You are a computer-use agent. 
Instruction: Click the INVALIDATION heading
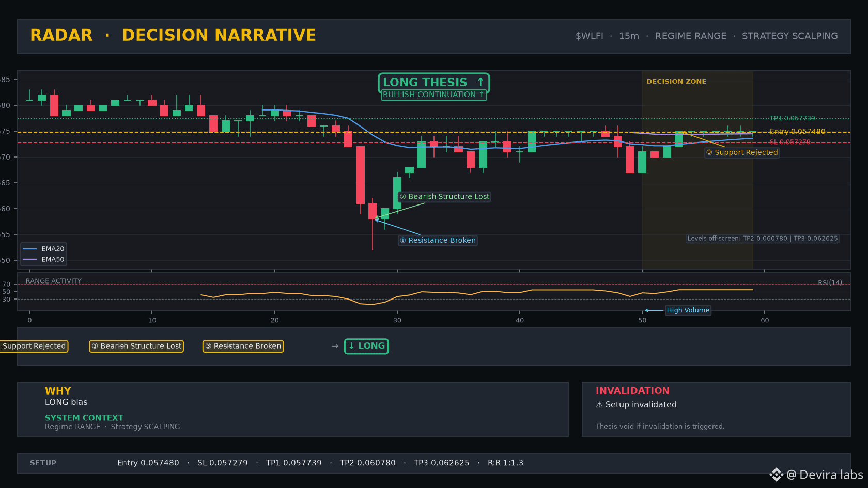point(632,391)
